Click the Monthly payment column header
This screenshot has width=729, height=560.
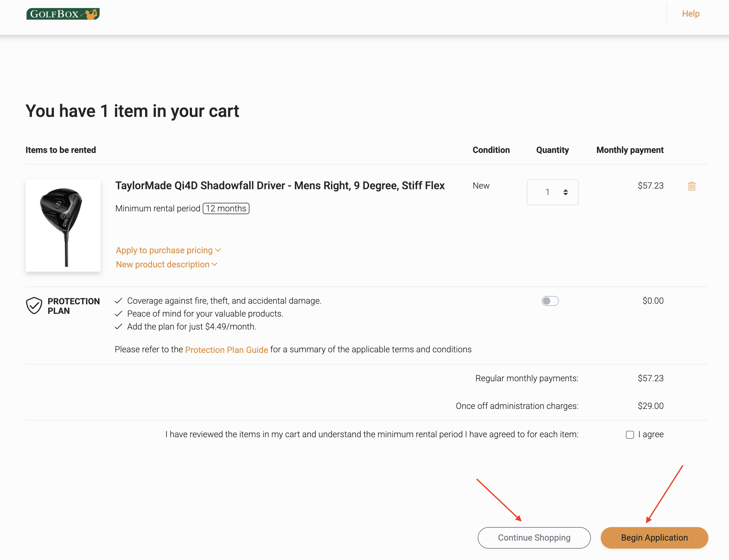pos(630,150)
